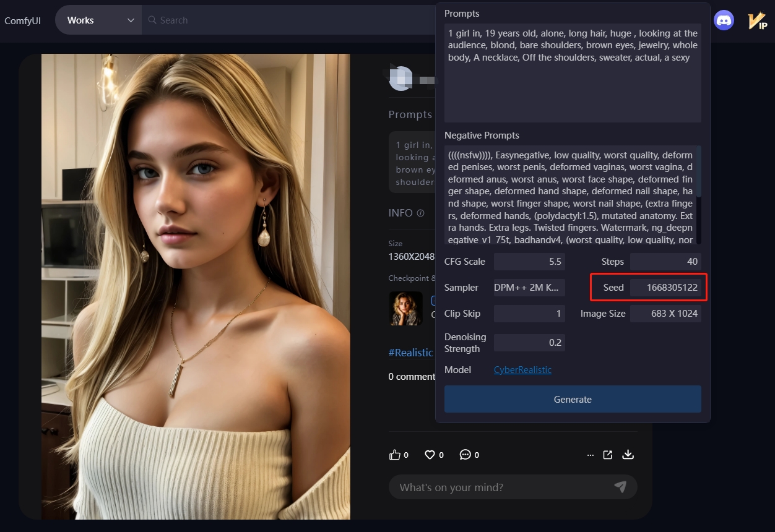Screen dimensions: 775x532
Task: Click the checkpoint model thumbnail
Action: point(405,309)
